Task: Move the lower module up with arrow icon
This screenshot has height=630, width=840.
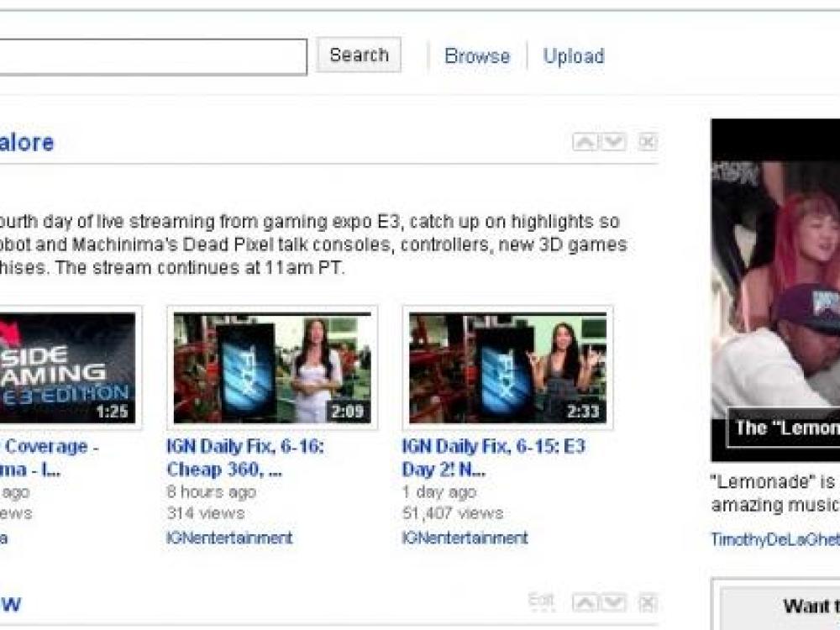Action: [585, 602]
